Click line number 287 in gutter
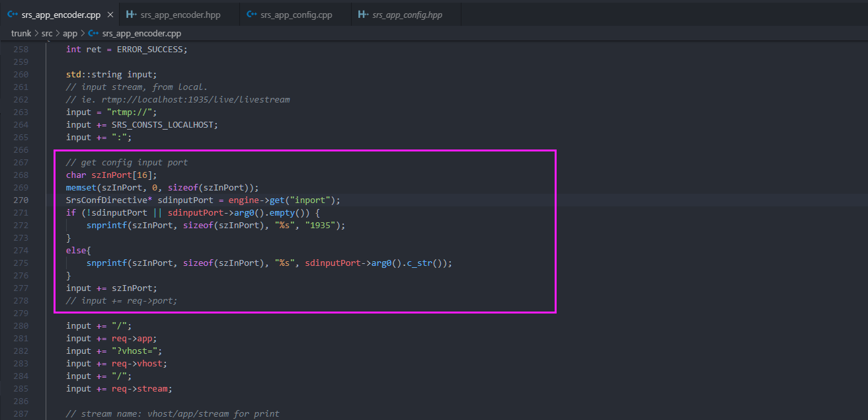Screen dimensions: 868x420 pyautogui.click(x=21, y=414)
